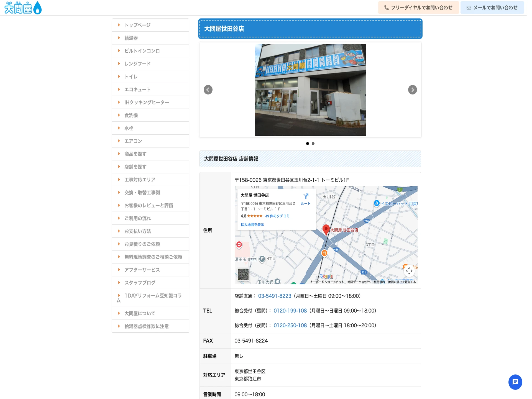This screenshot has width=532, height=399.
Task: Expand the 商品を探す section arrow
Action: click(x=119, y=154)
